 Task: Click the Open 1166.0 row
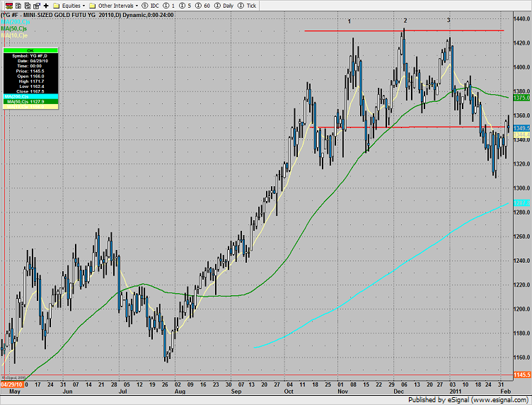pos(30,76)
